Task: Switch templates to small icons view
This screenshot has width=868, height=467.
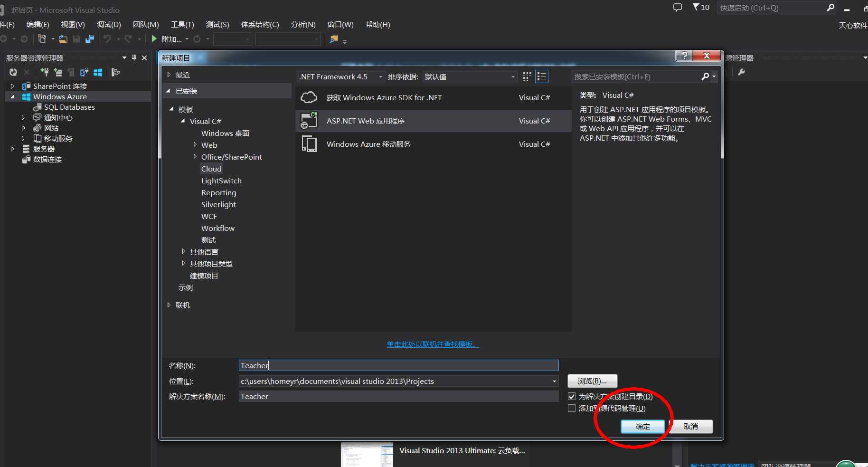Action: tap(527, 76)
